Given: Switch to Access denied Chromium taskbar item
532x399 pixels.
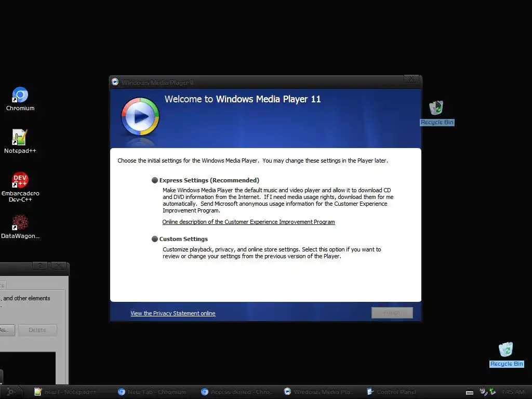Looking at the screenshot, I should pyautogui.click(x=237, y=392).
